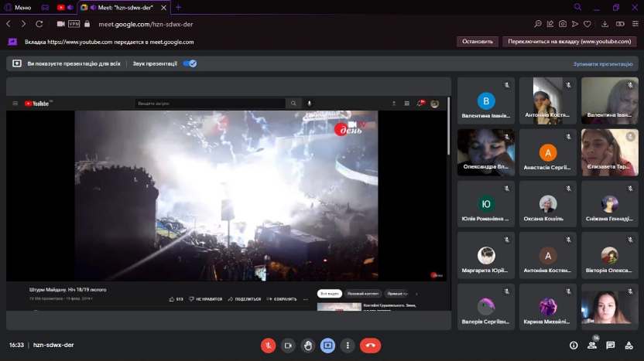Open the meeting details info icon
The width and height of the screenshot is (644, 361).
[574, 346]
